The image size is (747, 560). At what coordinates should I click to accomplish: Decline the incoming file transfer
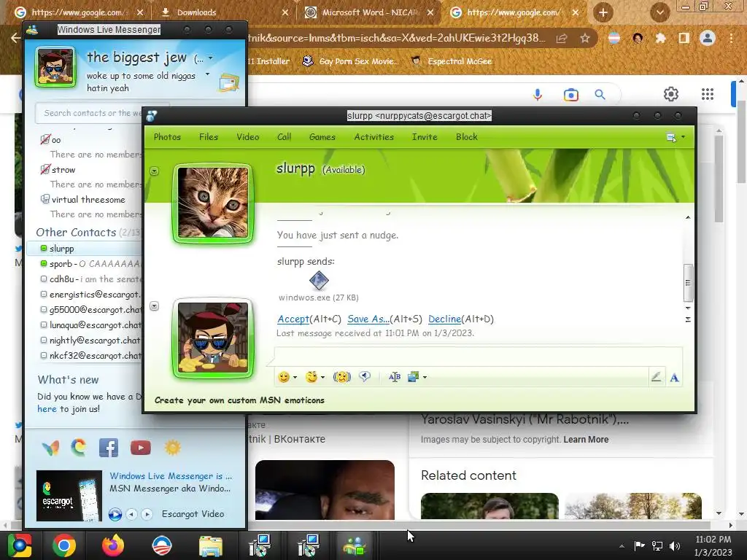pos(444,319)
